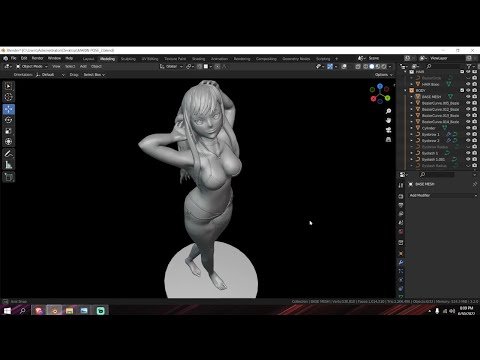
Task: Toggle visibility of BODY collection
Action: tap(468, 90)
